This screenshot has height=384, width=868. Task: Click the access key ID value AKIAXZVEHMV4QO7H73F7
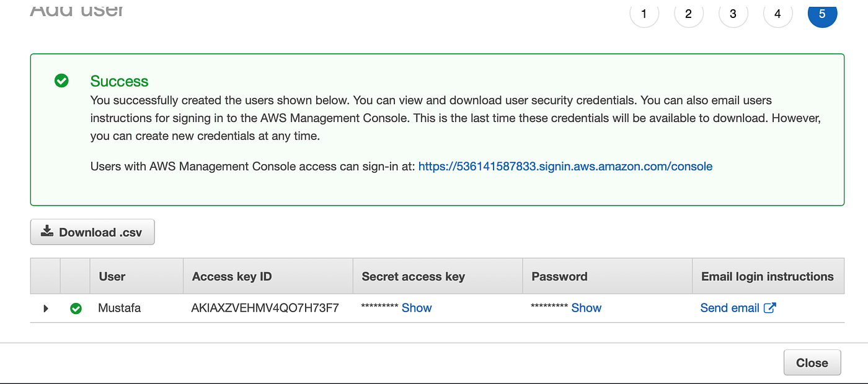265,308
